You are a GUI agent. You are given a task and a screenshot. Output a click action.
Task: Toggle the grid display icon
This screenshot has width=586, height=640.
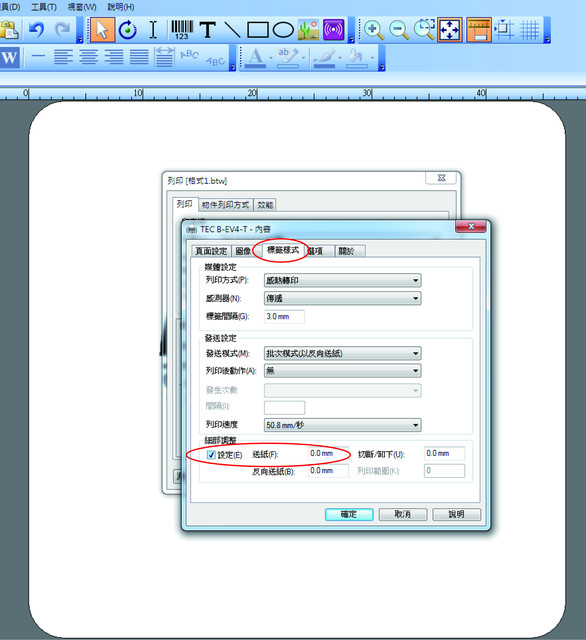pos(530,30)
